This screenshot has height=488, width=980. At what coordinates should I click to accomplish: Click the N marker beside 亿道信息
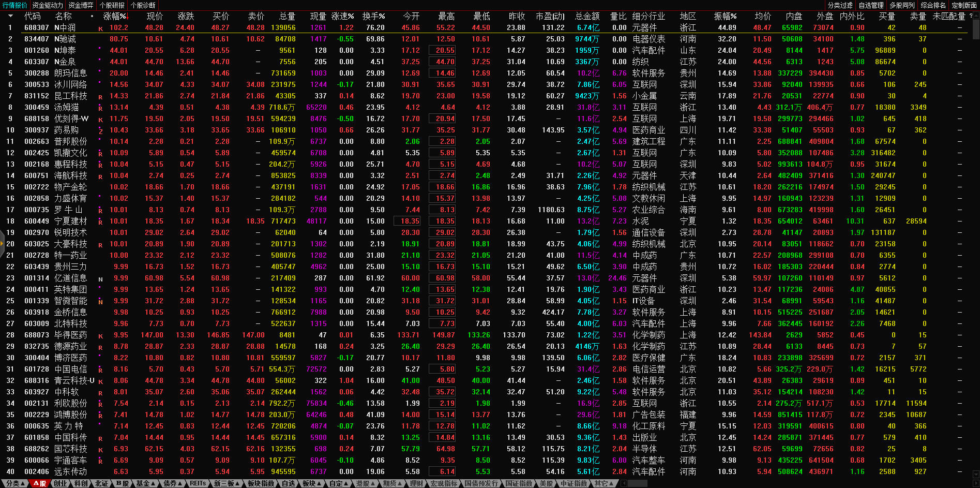pyautogui.click(x=100, y=279)
